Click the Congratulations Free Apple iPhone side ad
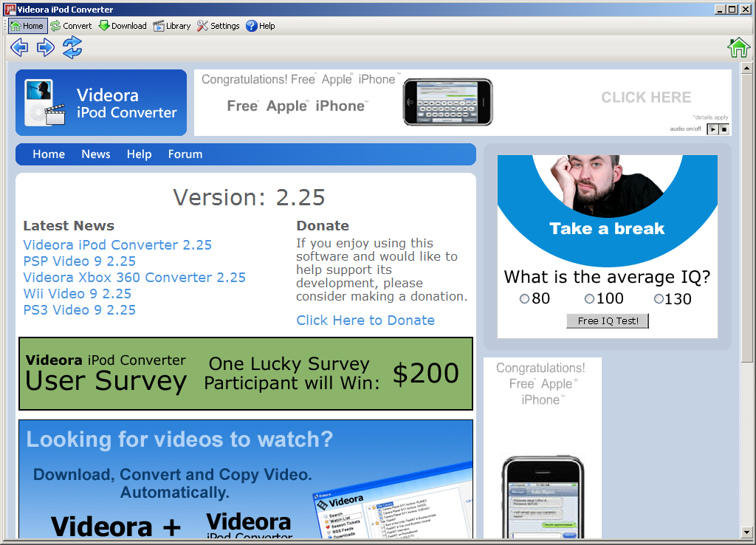 tap(543, 448)
